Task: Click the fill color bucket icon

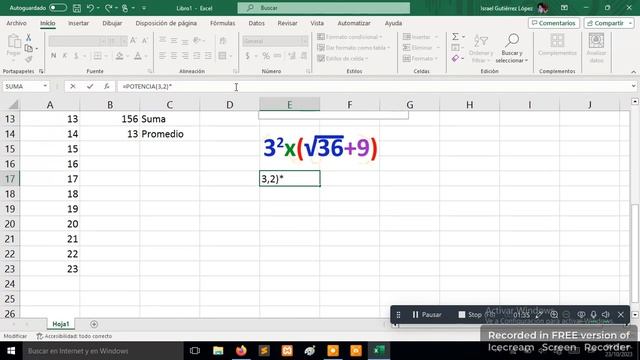Action: [119, 56]
